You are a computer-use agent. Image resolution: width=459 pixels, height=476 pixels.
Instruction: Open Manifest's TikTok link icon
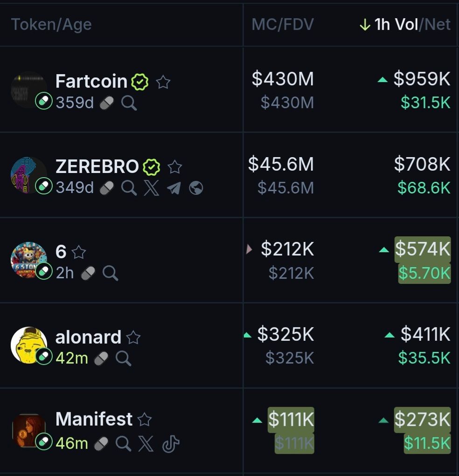pos(170,444)
